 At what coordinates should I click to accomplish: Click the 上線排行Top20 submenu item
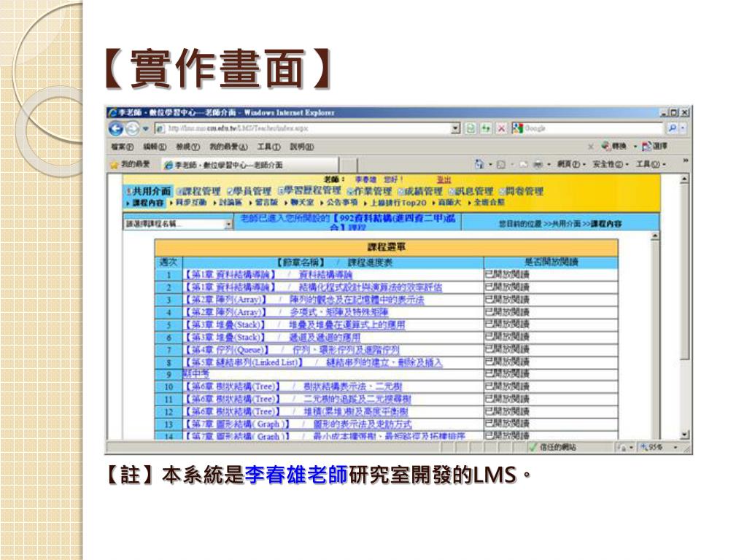[398, 203]
